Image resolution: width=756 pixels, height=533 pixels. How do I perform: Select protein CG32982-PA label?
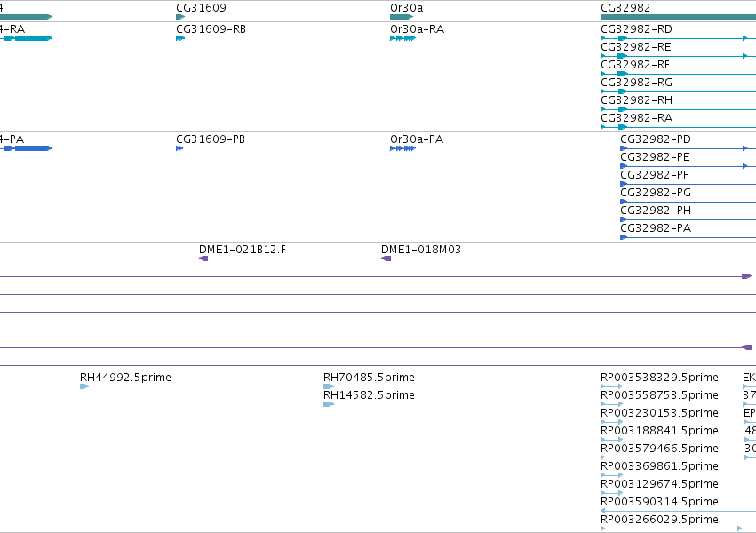[x=656, y=228]
